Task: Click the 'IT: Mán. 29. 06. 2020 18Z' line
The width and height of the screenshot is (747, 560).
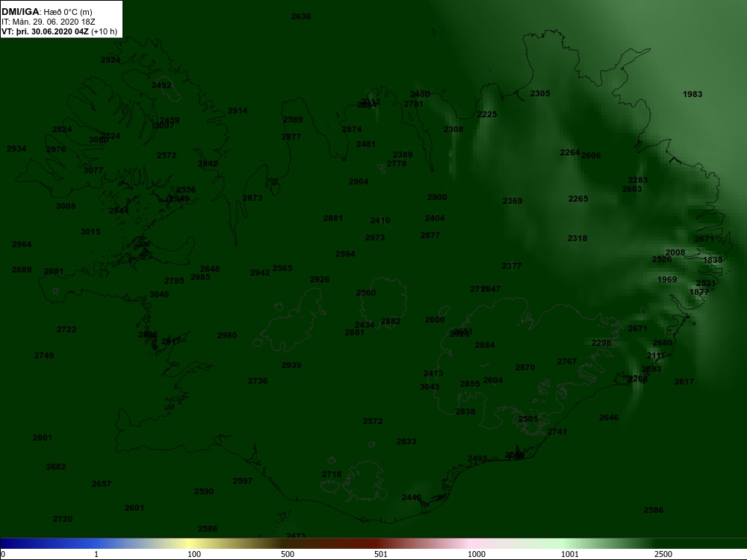Action: point(48,22)
